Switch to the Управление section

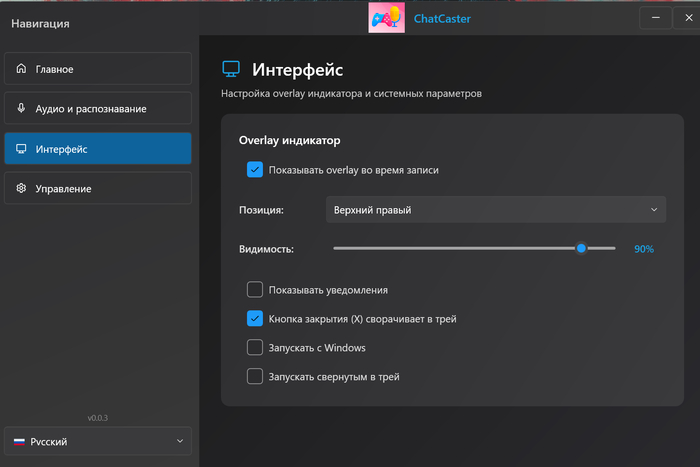pos(97,188)
